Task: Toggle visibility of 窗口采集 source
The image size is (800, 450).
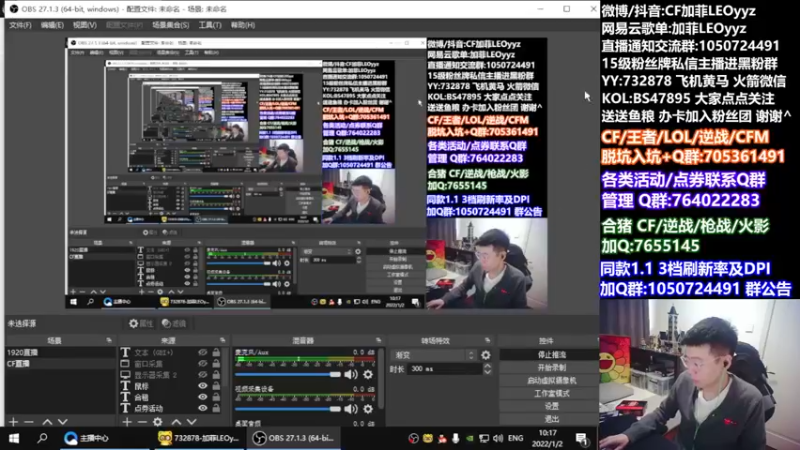Action: 203,364
